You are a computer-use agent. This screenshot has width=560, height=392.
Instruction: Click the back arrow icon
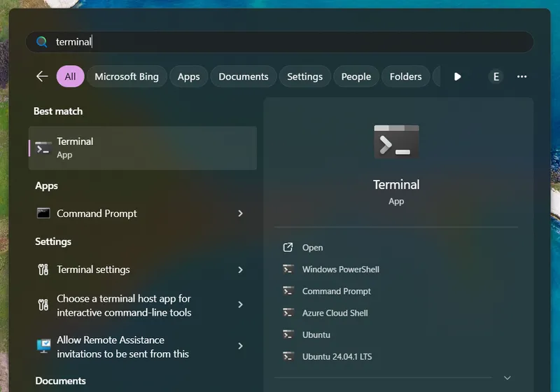(42, 76)
